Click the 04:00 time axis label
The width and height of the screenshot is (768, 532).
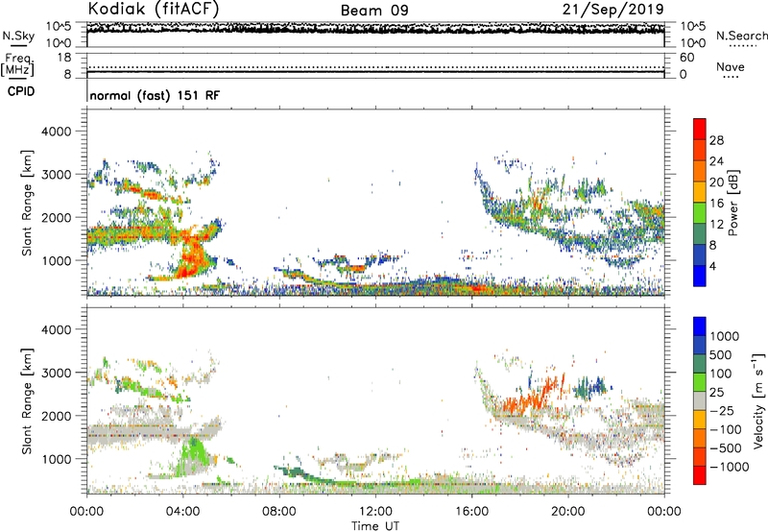point(183,512)
